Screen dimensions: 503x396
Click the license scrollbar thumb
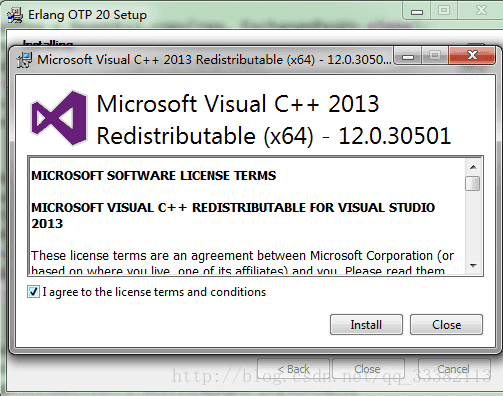473,183
